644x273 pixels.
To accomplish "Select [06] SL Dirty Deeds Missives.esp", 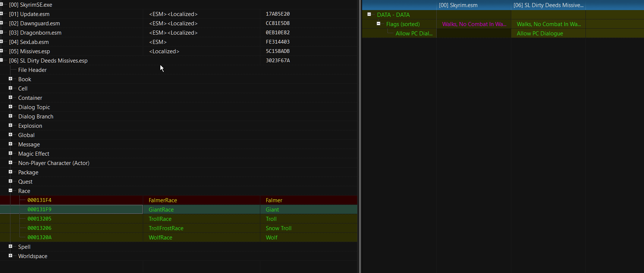I will coord(48,61).
